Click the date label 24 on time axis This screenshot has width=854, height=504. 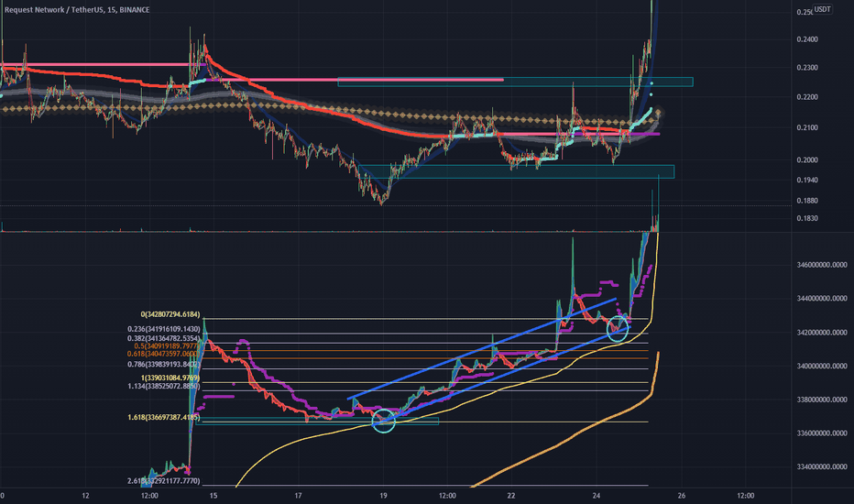pyautogui.click(x=597, y=496)
